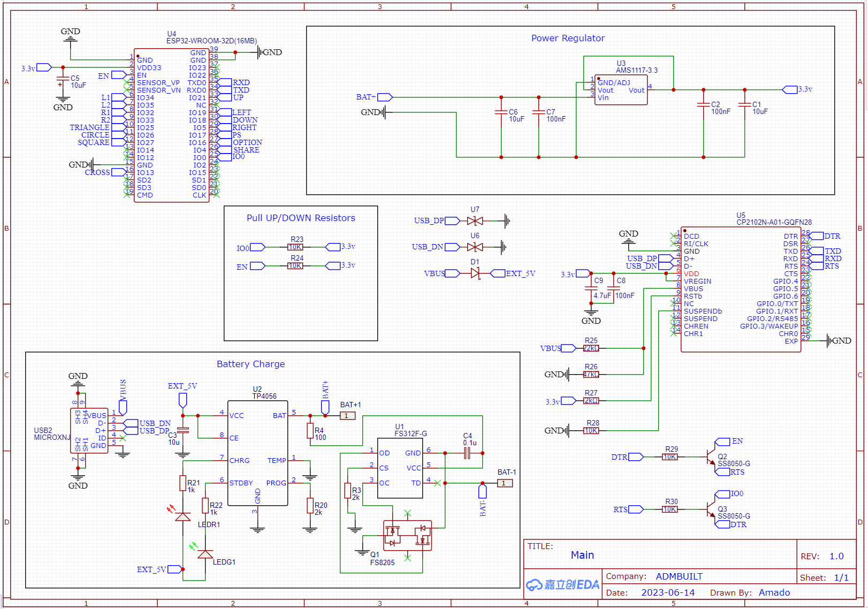Select diode D1 between VBUS and EXT_5V
The image size is (868, 609).
point(476,273)
